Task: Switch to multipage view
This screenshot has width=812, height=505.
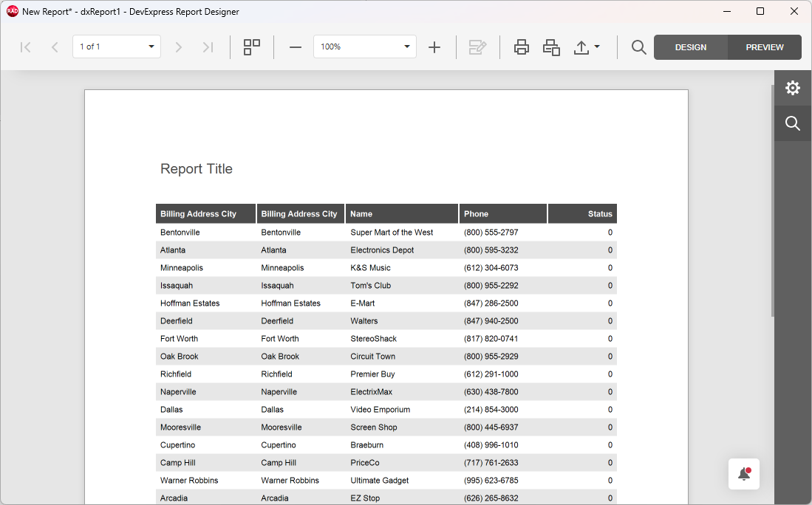Action: 251,47
